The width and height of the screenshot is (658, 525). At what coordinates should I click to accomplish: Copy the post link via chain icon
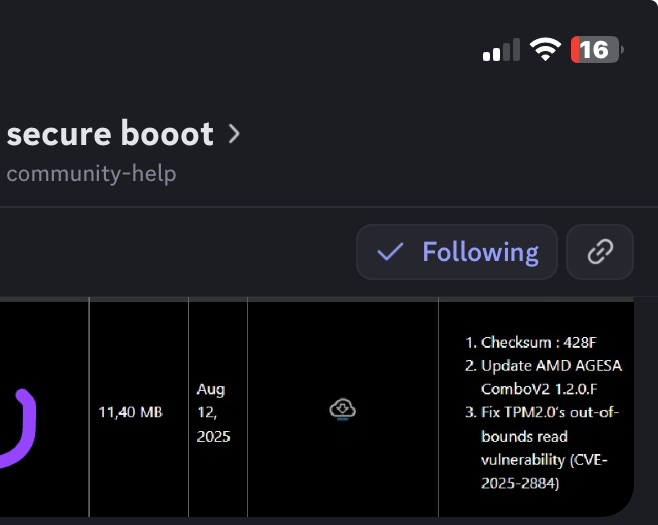click(x=599, y=252)
